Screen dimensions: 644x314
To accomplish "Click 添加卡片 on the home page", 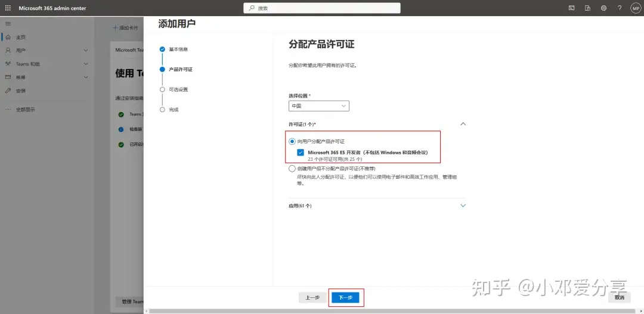I will point(126,28).
